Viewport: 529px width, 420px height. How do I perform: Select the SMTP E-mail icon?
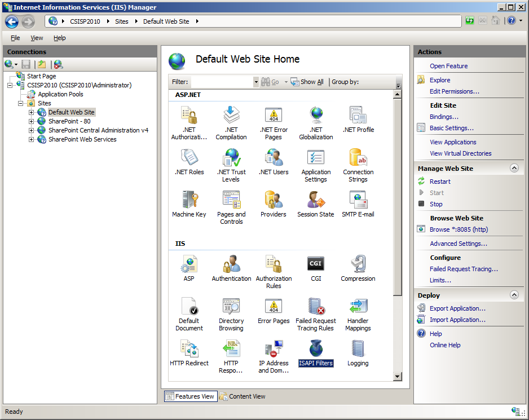[x=358, y=200]
